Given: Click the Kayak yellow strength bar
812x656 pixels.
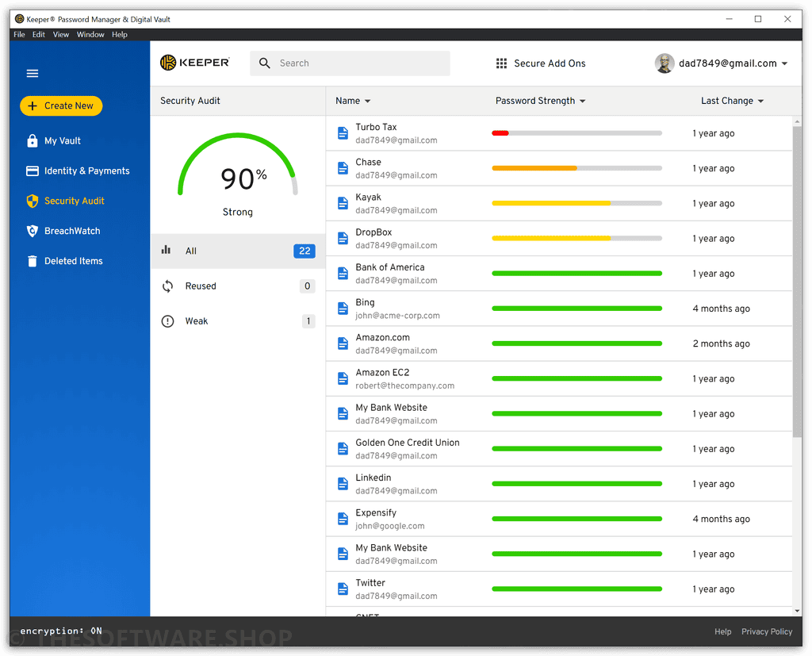Looking at the screenshot, I should [x=552, y=203].
